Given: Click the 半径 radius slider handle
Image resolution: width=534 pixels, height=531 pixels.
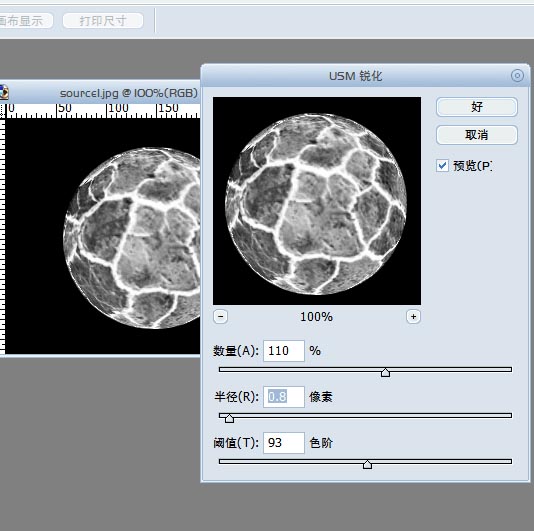Looking at the screenshot, I should (x=230, y=419).
